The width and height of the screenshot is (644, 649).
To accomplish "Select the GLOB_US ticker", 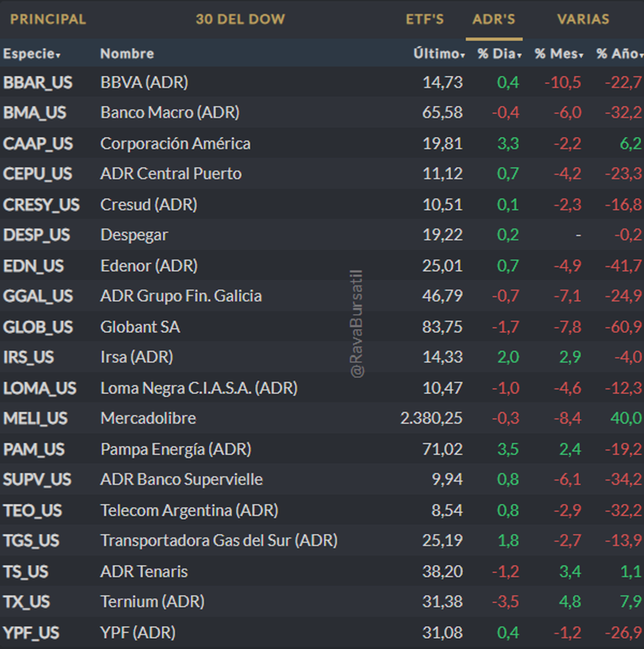I will (x=38, y=327).
